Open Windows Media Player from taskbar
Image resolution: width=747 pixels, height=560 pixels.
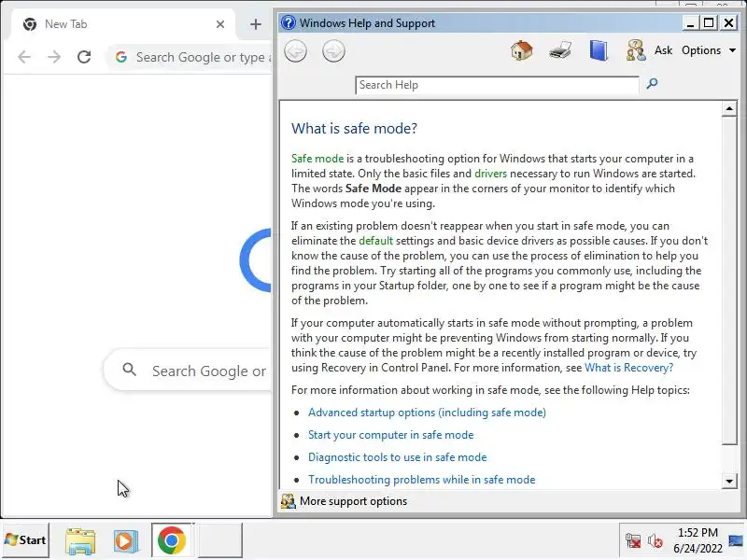126,541
